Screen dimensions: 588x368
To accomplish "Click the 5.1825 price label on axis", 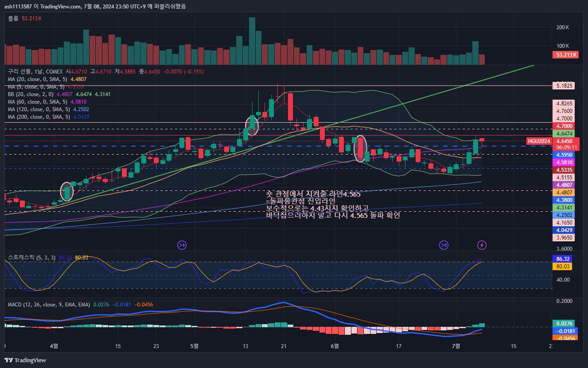I will (x=565, y=85).
